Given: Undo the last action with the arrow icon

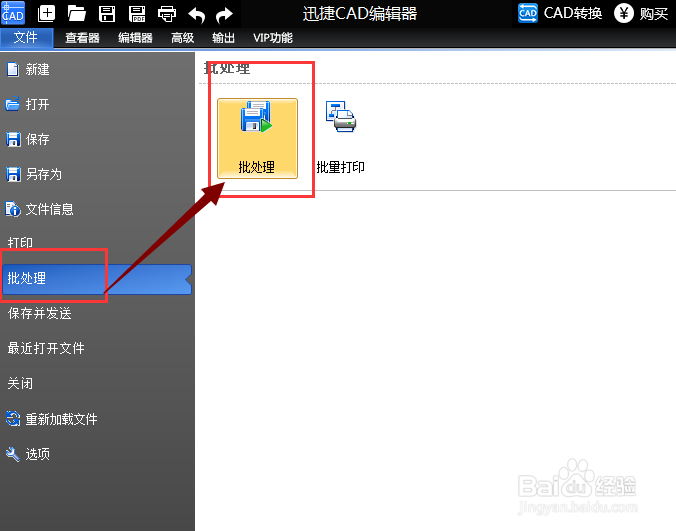Looking at the screenshot, I should pos(197,15).
